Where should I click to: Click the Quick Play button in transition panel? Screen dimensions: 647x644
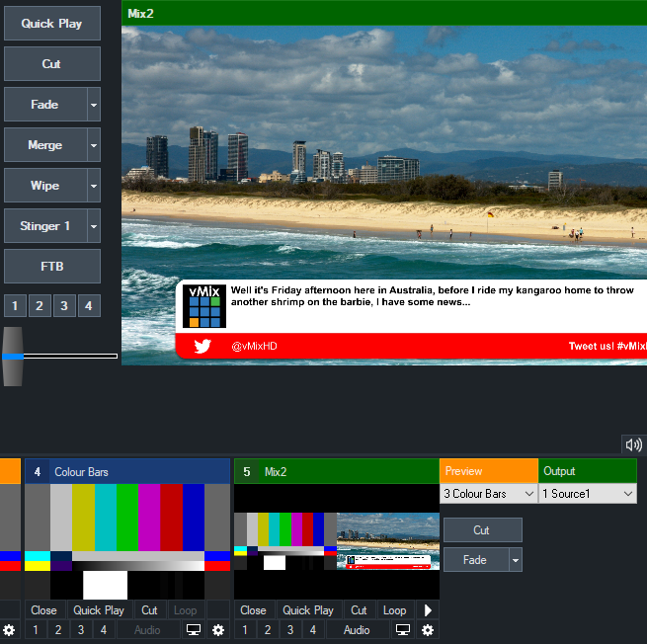point(52,24)
